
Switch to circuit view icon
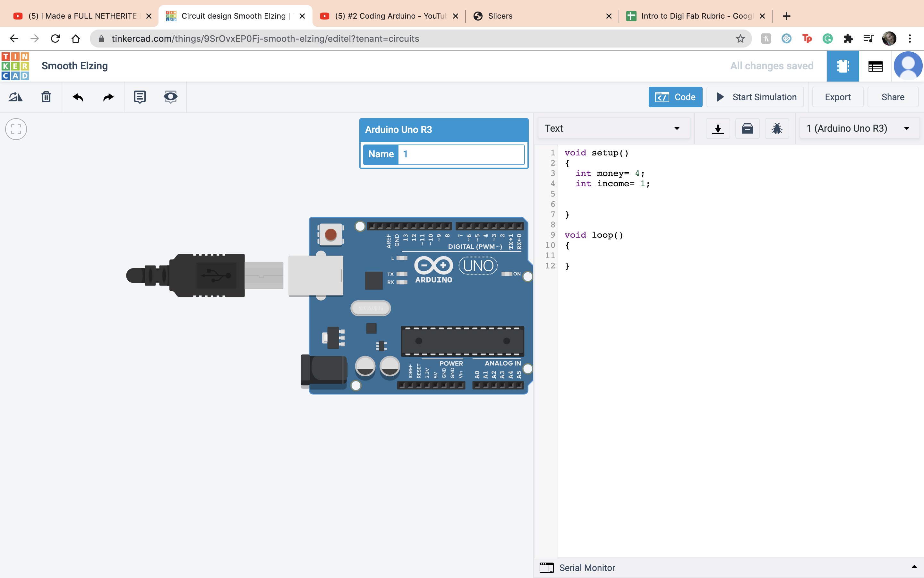(843, 66)
